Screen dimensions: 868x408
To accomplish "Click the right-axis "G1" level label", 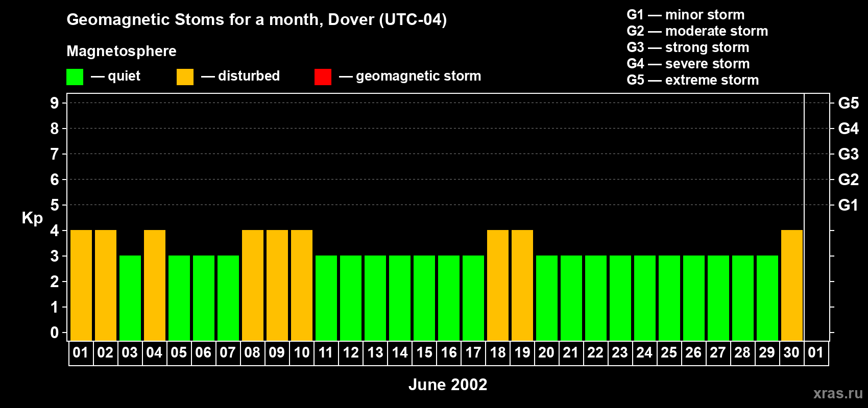I will 849,205.
